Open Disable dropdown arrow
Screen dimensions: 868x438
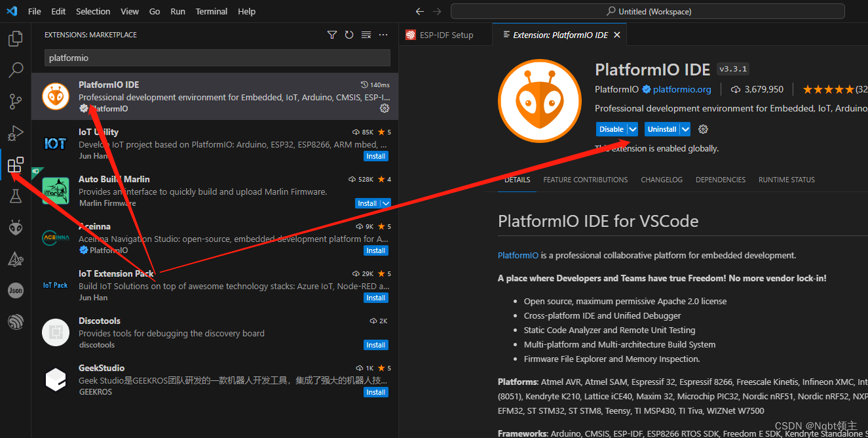[x=632, y=129]
